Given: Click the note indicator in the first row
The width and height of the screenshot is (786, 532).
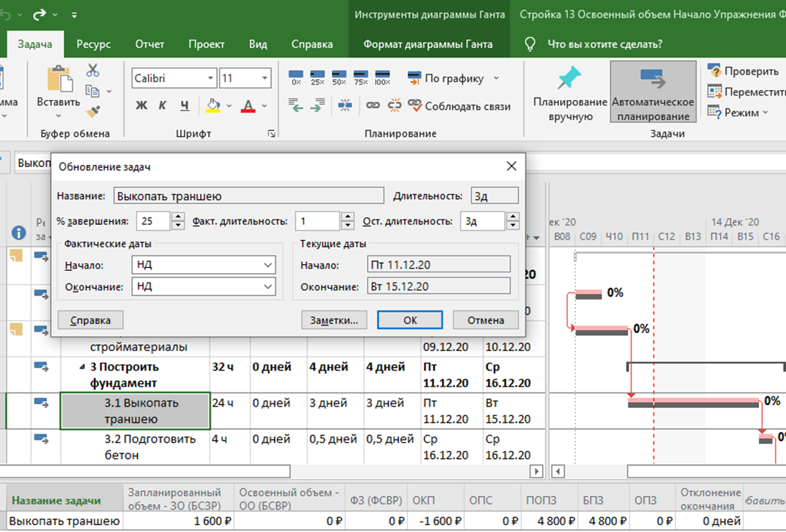Looking at the screenshot, I should (x=16, y=256).
